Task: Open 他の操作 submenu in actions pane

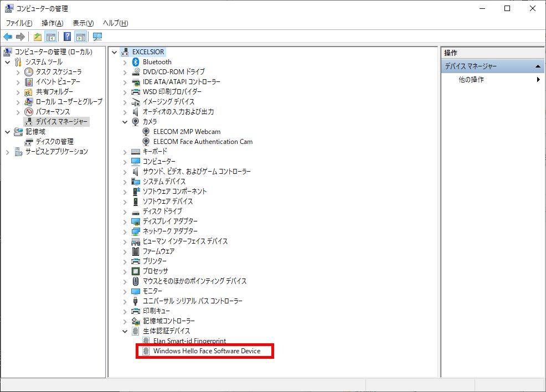Action: coord(471,80)
